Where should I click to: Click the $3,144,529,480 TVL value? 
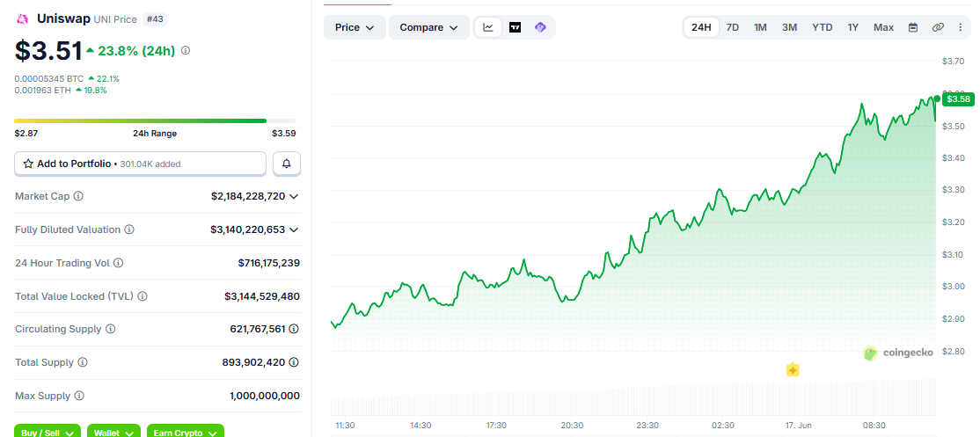point(262,296)
